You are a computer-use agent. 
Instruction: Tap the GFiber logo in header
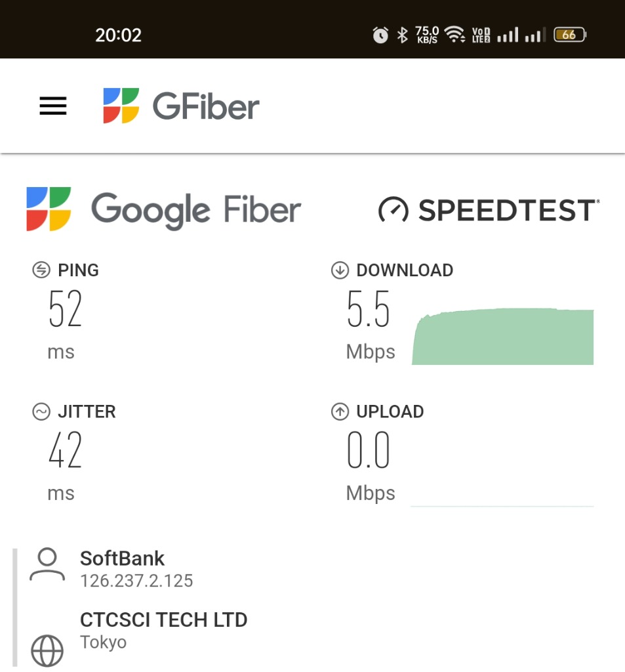(181, 106)
